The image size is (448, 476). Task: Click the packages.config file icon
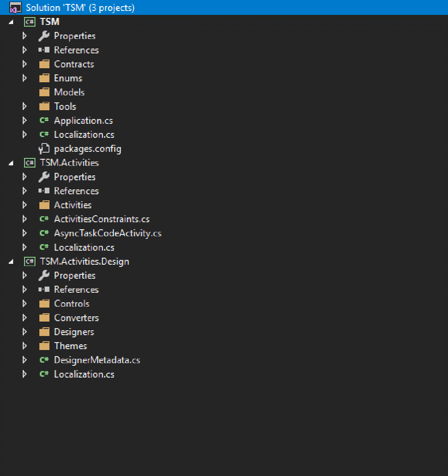pos(44,149)
